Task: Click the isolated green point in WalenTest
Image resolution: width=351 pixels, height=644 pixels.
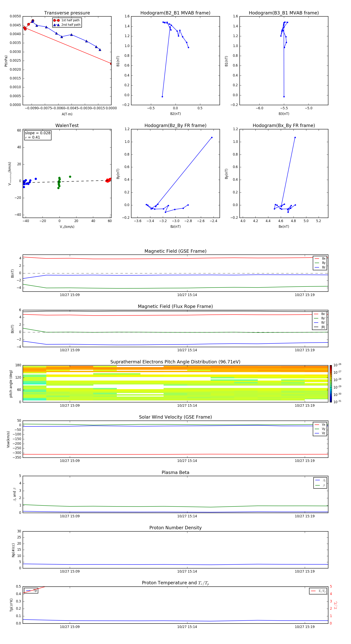Action: pos(70,177)
